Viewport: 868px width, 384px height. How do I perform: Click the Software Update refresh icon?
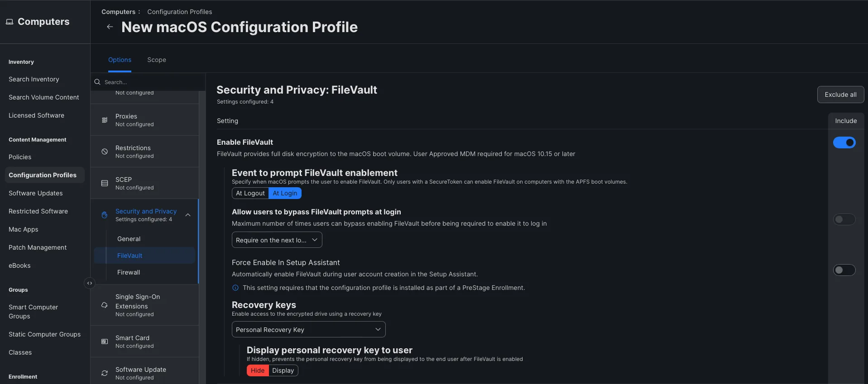pyautogui.click(x=105, y=374)
